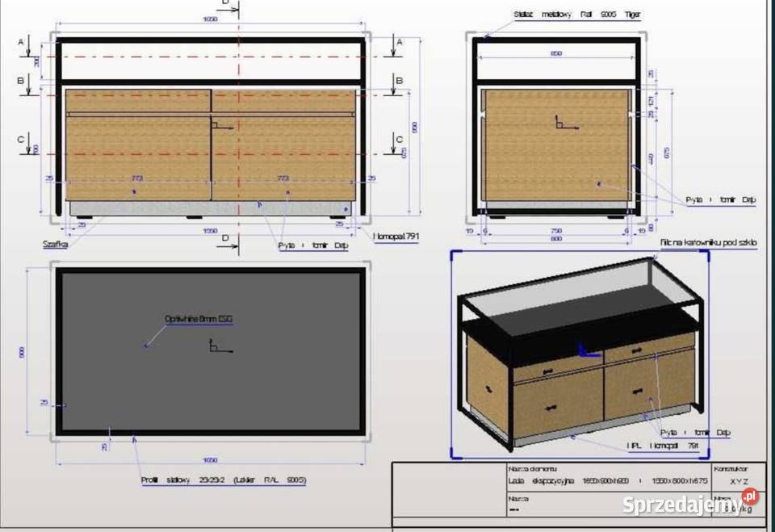Grab the top-left blue corner of the 3D view frame

coord(453,253)
